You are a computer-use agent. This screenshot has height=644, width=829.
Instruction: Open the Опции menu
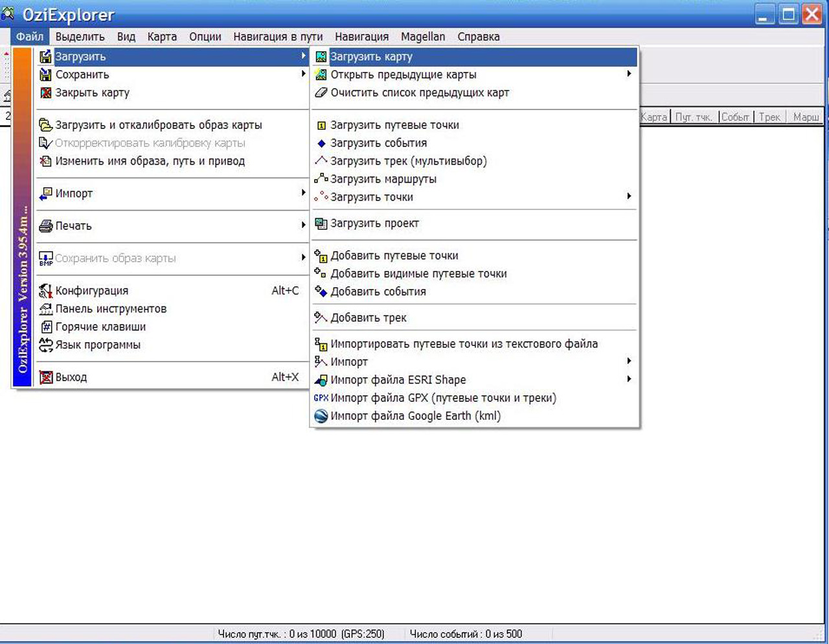click(205, 37)
